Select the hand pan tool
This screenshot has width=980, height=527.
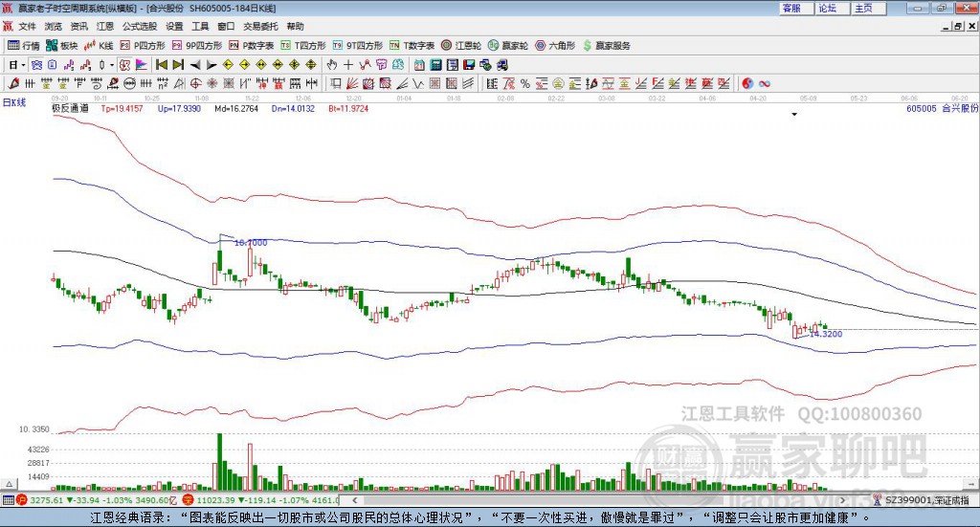coord(332,65)
